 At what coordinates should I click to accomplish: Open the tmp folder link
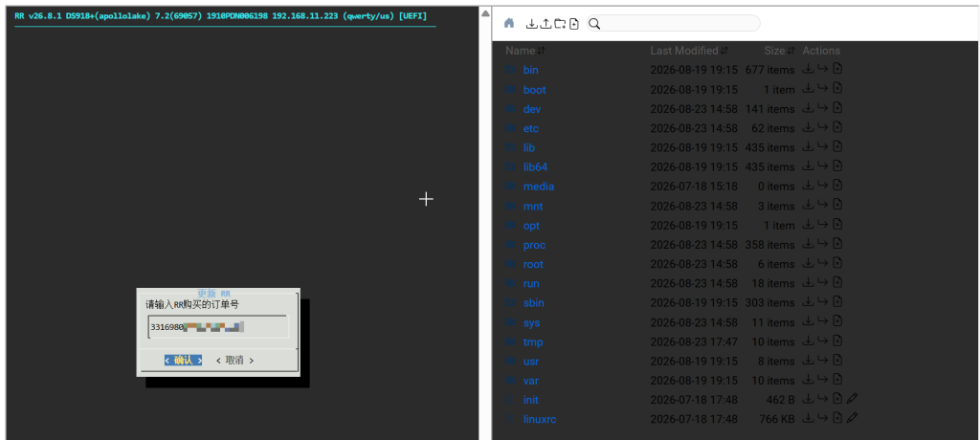pos(533,341)
